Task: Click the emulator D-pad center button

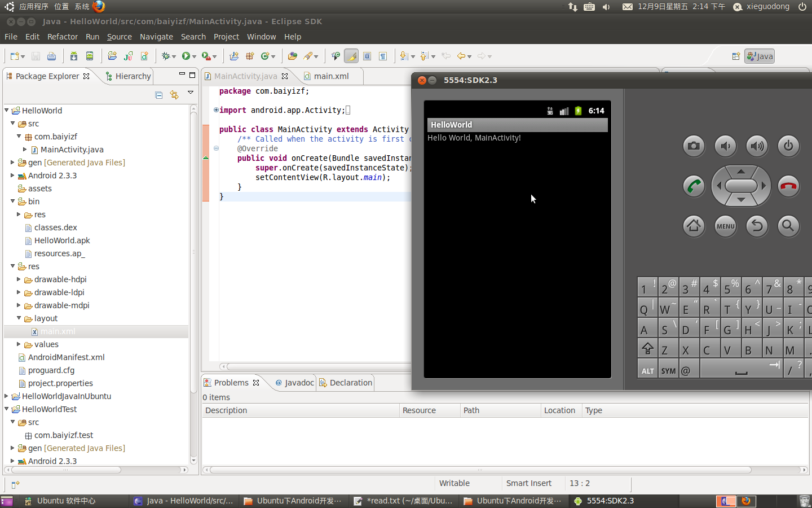Action: 741,186
